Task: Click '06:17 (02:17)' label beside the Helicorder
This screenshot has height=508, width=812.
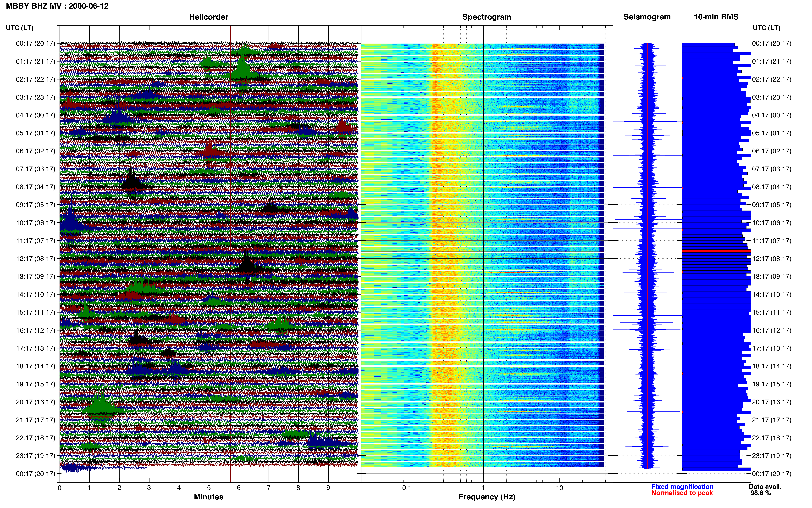Action: [36, 151]
